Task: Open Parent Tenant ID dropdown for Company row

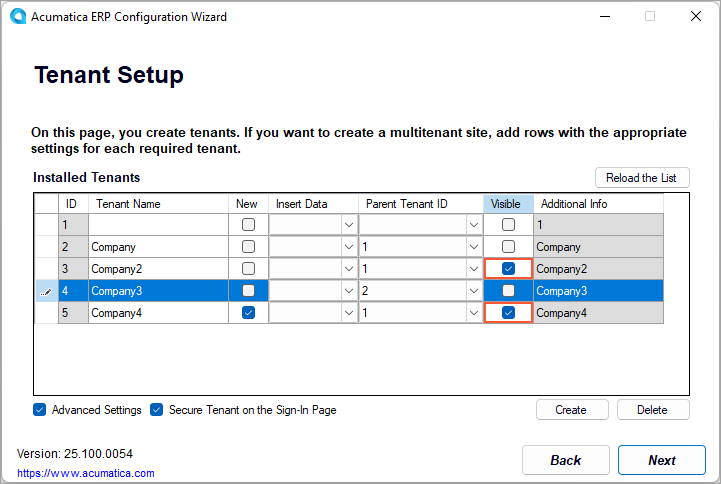Action: (x=474, y=247)
